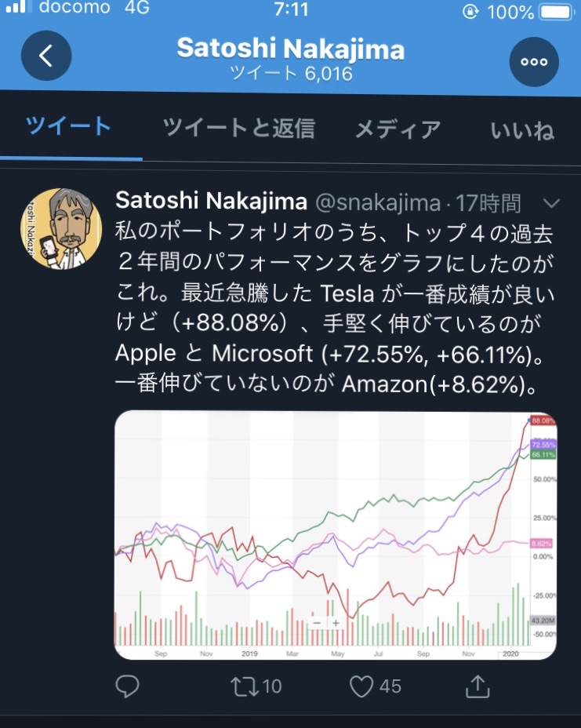This screenshot has width=581, height=728.
Task: Open the メディア tab
Action: [x=398, y=129]
